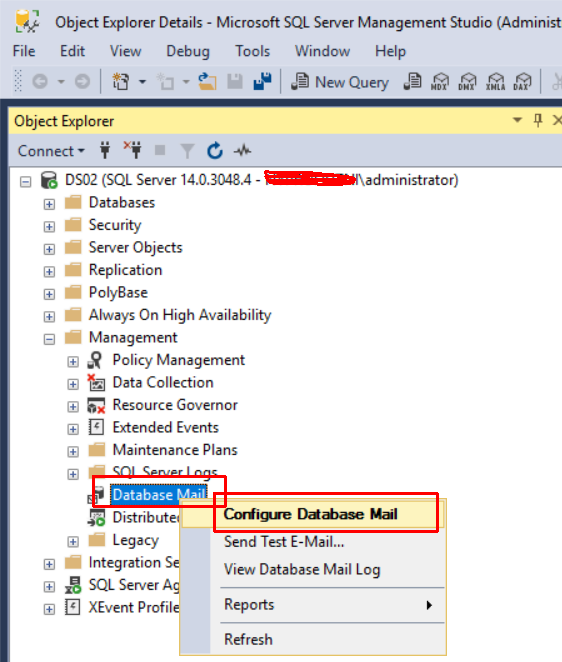Expand the Policy Management node
This screenshot has width=562, height=662.
point(73,362)
